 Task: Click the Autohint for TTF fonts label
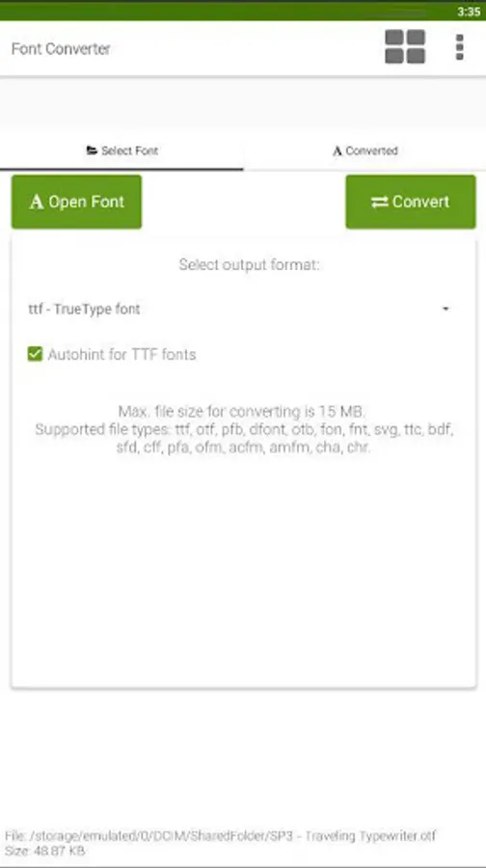(121, 354)
